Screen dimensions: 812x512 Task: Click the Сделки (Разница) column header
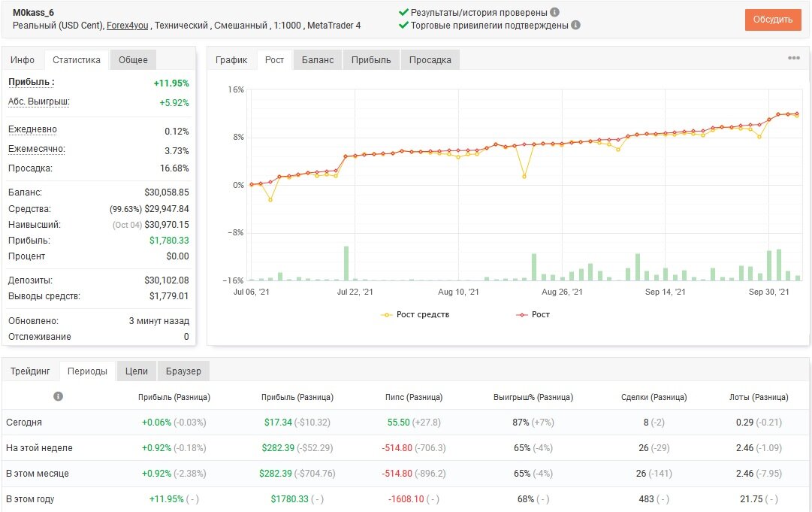coord(654,397)
